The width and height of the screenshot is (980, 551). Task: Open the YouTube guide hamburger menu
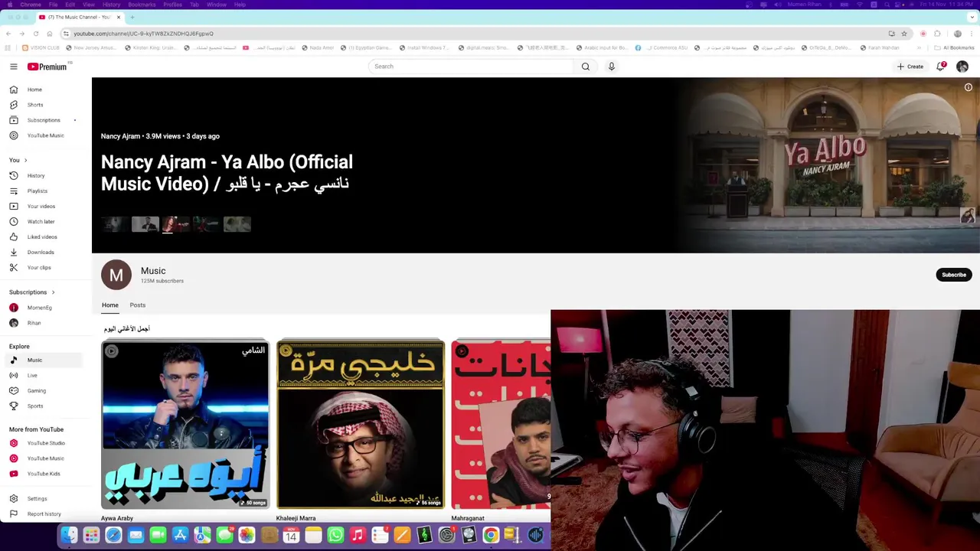[13, 67]
